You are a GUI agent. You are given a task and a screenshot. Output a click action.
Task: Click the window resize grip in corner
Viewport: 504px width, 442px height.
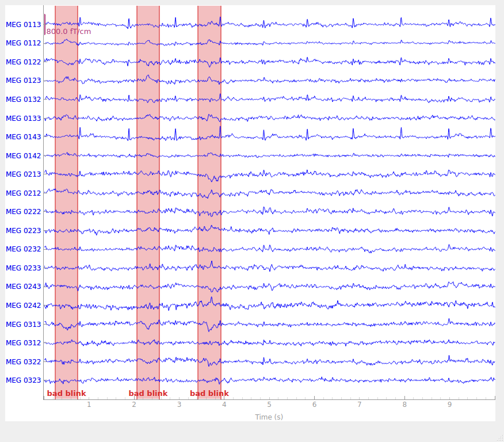501,439
